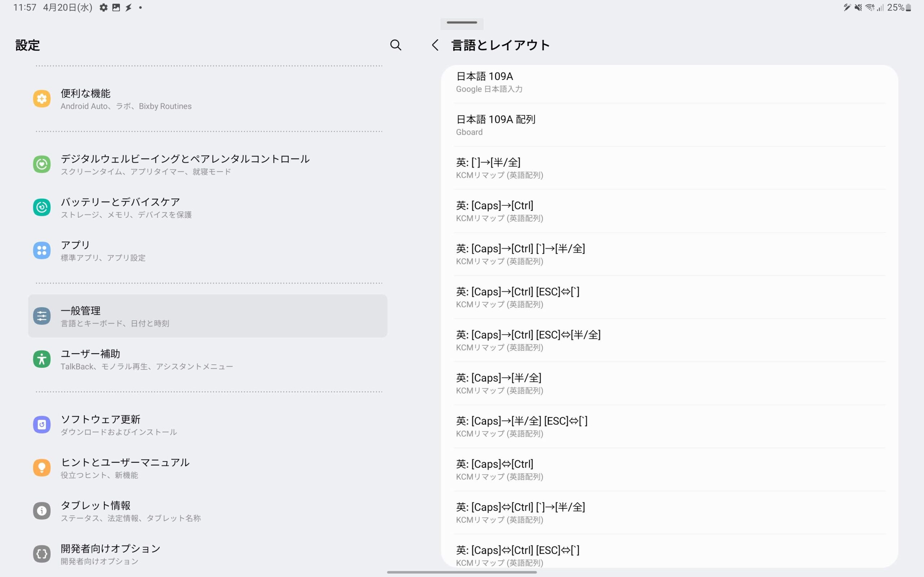Viewport: 924px width, 577px height.
Task: Select layout 英: [`]→[半/全]
Action: point(669,168)
